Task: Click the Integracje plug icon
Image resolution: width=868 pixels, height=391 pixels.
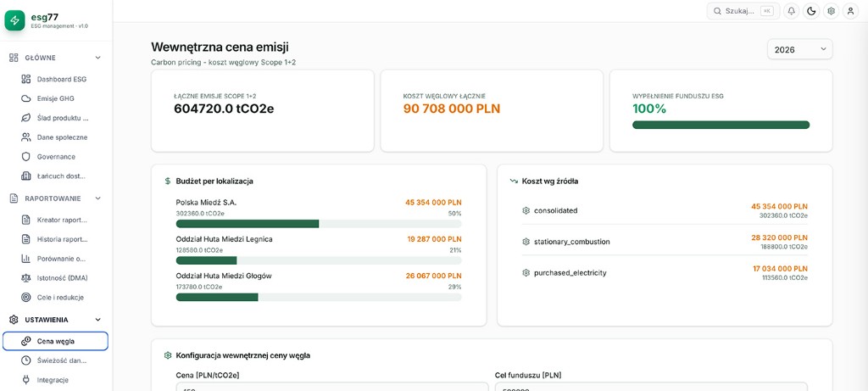Action: coord(25,380)
